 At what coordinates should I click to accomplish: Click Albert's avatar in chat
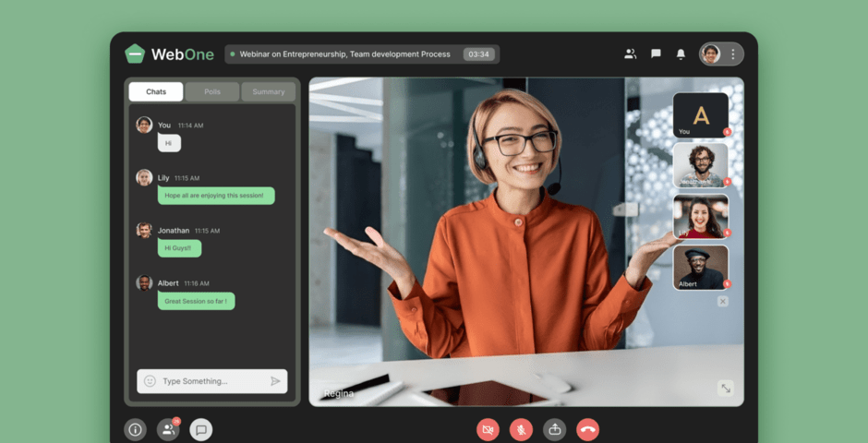(144, 282)
